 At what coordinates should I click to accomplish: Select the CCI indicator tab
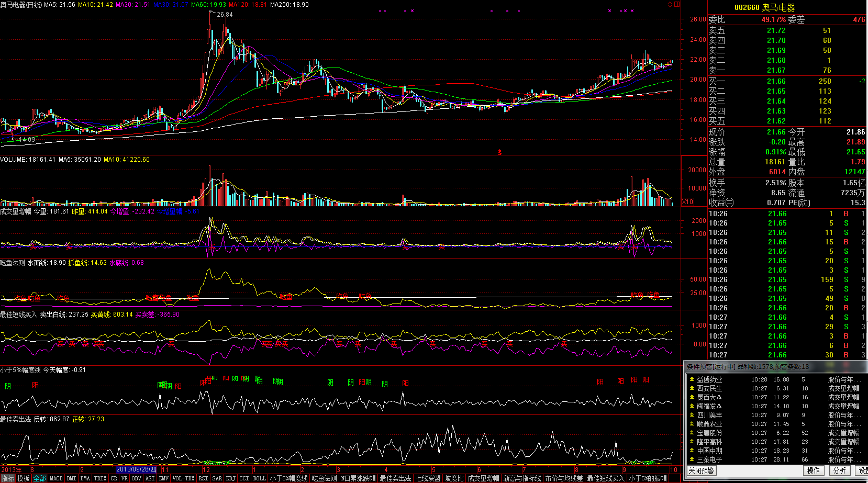[244, 478]
